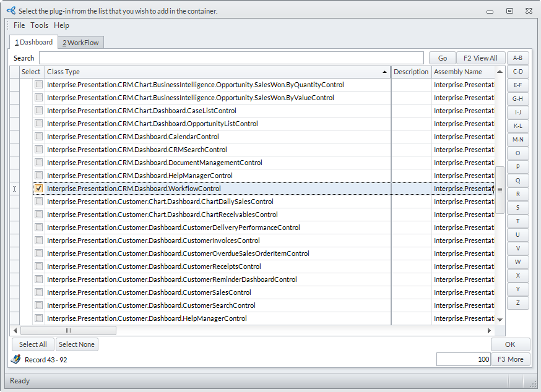Click the F3 More button
541x392 pixels.
[511, 359]
